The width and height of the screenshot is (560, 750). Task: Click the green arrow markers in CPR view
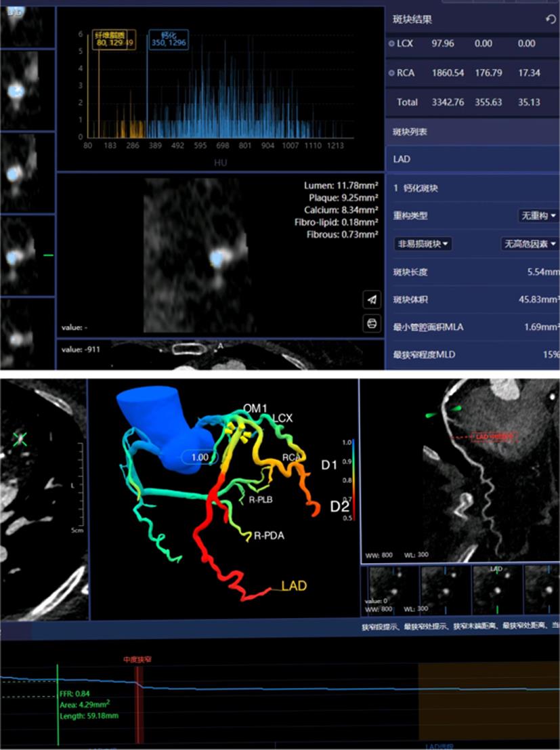coord(436,412)
